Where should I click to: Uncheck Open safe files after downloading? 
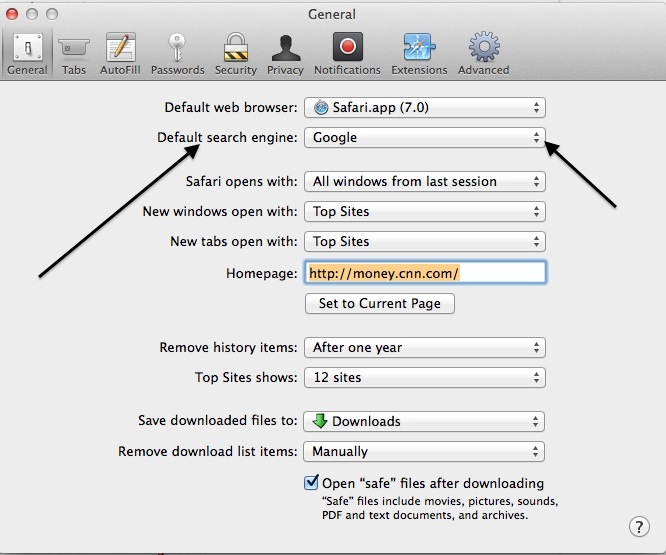coord(311,483)
